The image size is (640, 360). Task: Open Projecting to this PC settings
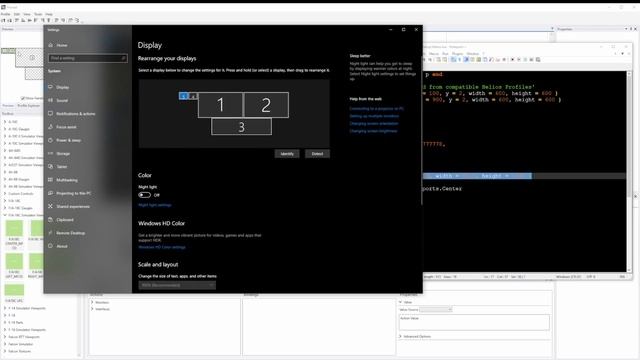pos(73,193)
